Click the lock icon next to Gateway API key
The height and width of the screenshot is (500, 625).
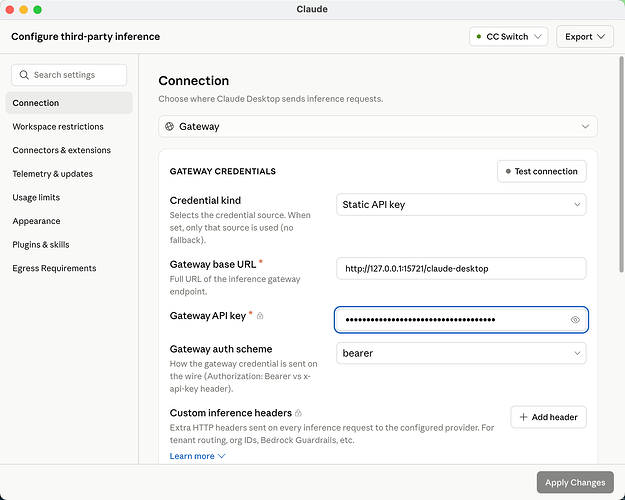(x=260, y=316)
